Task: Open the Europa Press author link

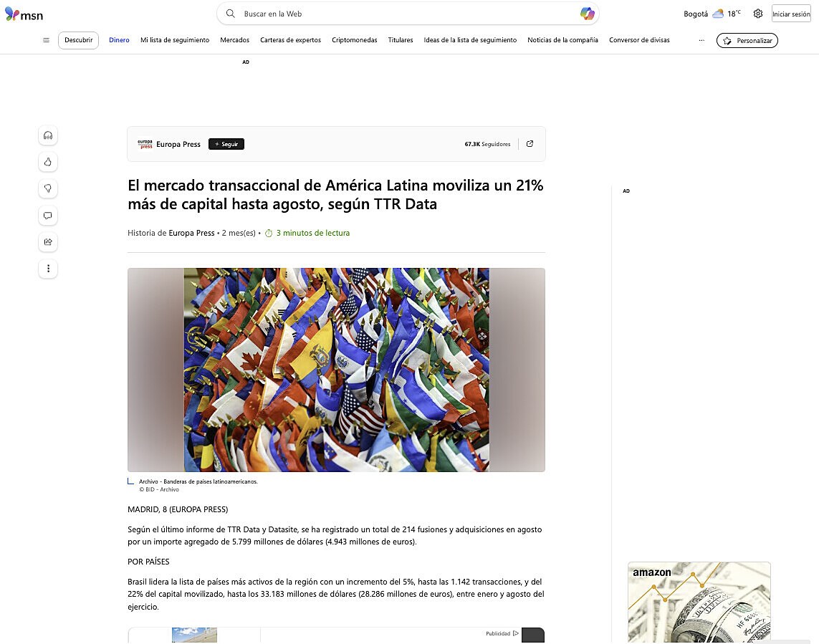Action: pos(191,233)
